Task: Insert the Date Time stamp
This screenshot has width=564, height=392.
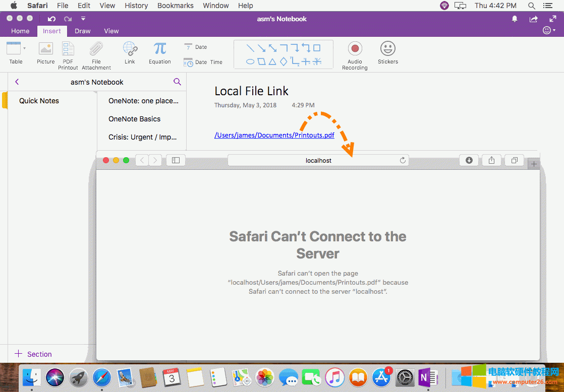Action: [x=201, y=62]
